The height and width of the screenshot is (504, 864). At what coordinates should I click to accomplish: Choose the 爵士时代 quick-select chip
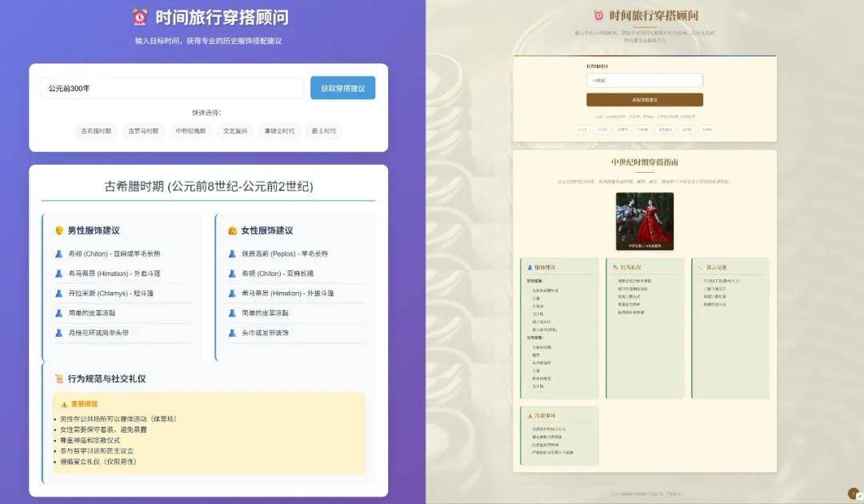coord(324,130)
